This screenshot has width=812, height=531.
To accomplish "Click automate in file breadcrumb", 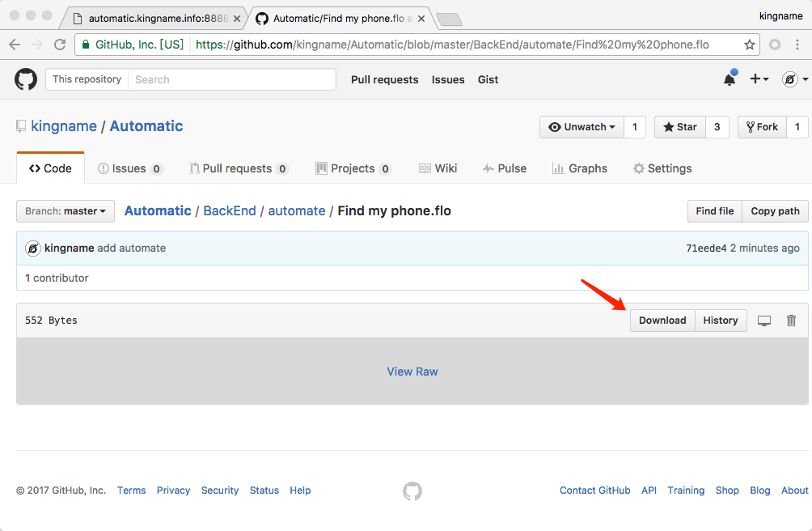I will click(297, 210).
